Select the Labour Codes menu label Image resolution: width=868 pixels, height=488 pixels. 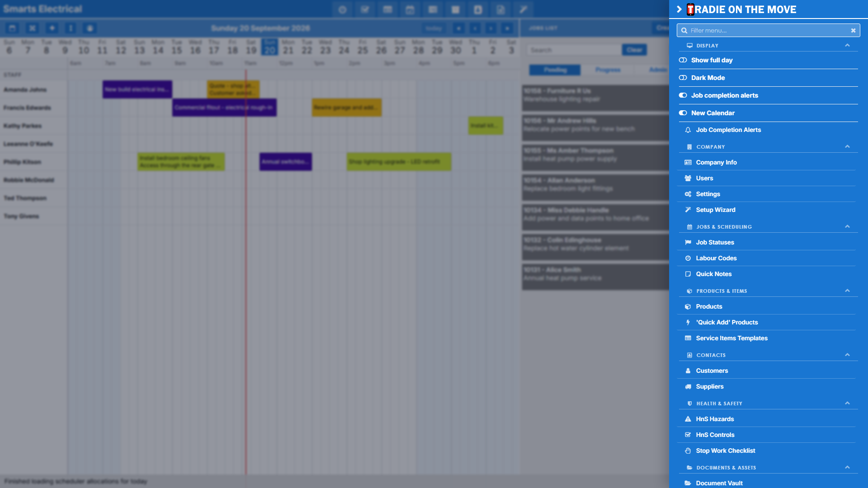(x=716, y=258)
